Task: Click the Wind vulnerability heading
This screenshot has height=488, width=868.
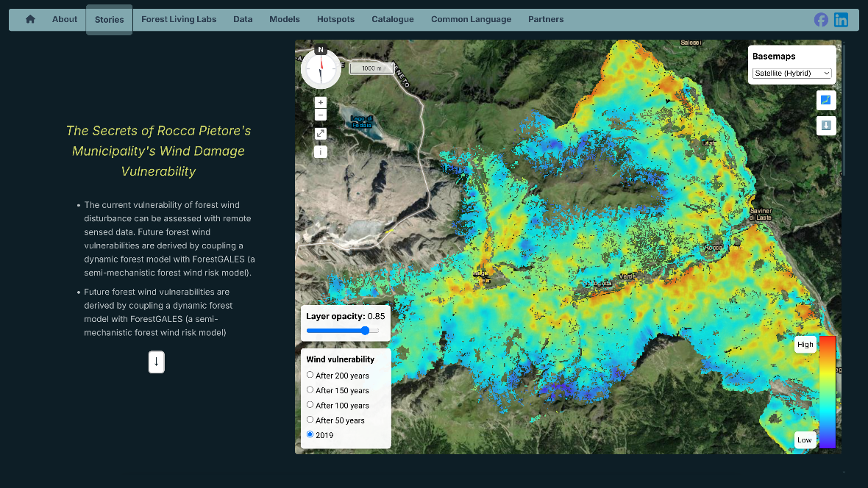Action: (x=341, y=359)
